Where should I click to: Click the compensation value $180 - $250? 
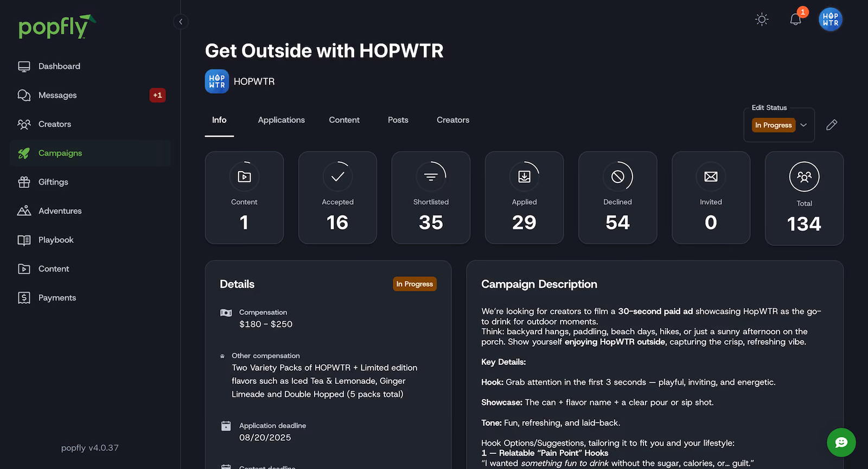pos(266,324)
